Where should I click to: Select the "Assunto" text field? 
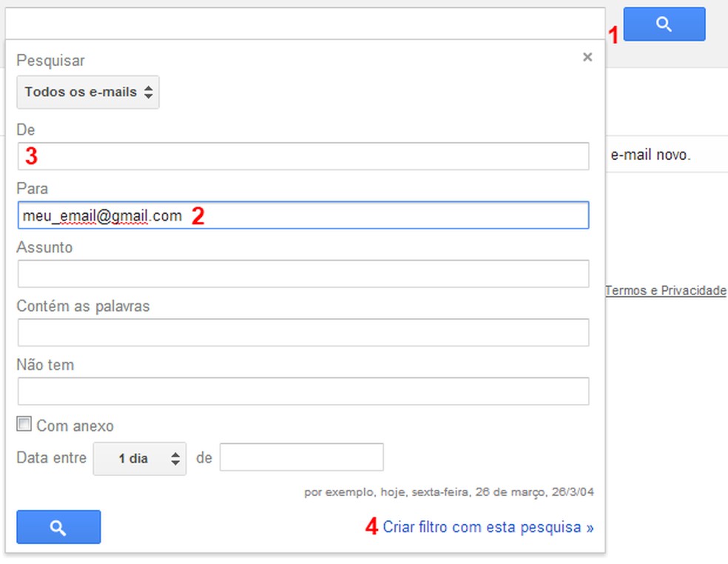click(303, 274)
